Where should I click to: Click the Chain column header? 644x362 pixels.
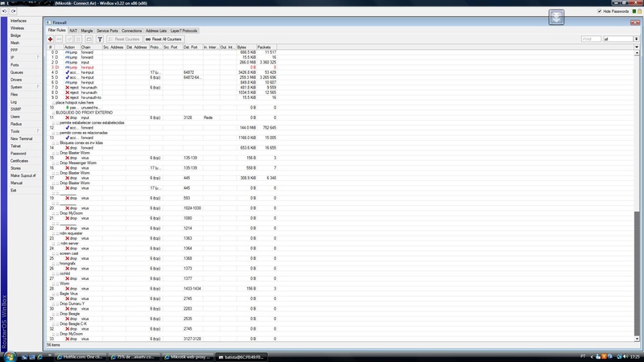pos(91,47)
